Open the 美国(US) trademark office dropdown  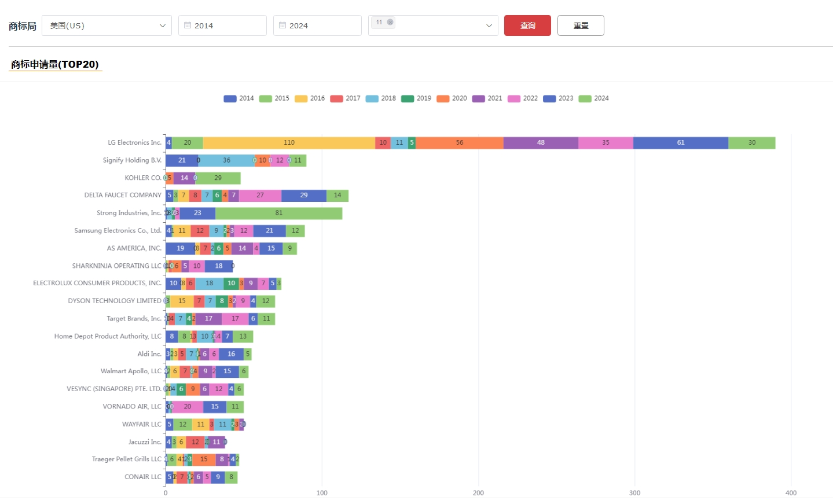click(x=107, y=25)
